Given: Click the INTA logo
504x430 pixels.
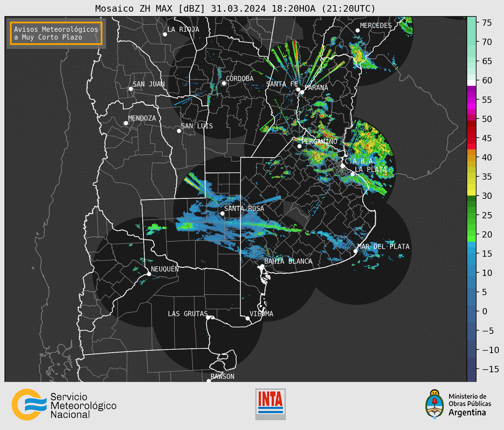Looking at the screenshot, I should (x=270, y=404).
